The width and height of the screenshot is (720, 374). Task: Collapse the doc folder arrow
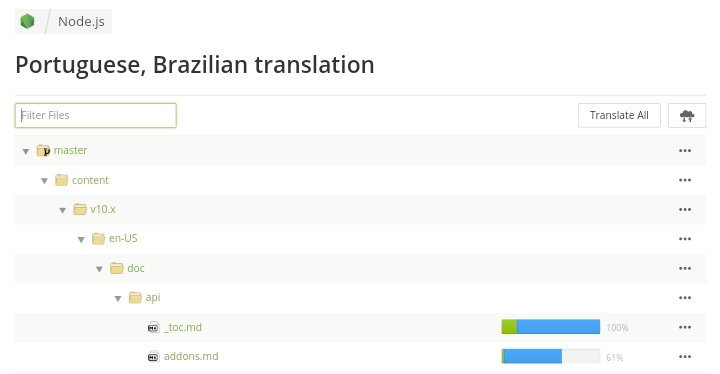[x=99, y=269]
